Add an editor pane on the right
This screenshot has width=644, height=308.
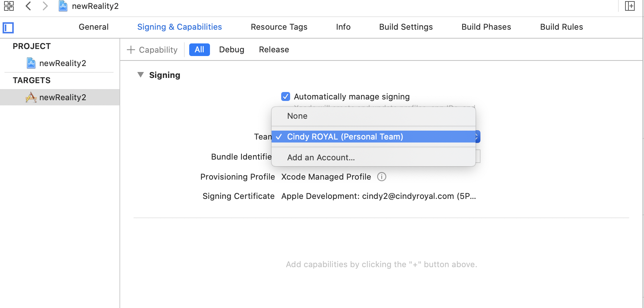(630, 6)
